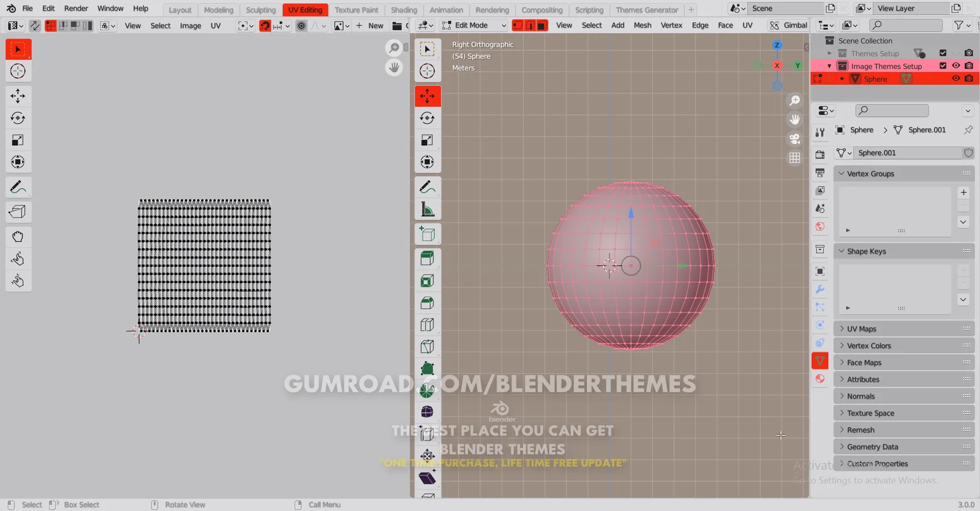This screenshot has height=511, width=980.
Task: Open the pivot point dropdown in UV editor
Action: click(246, 26)
